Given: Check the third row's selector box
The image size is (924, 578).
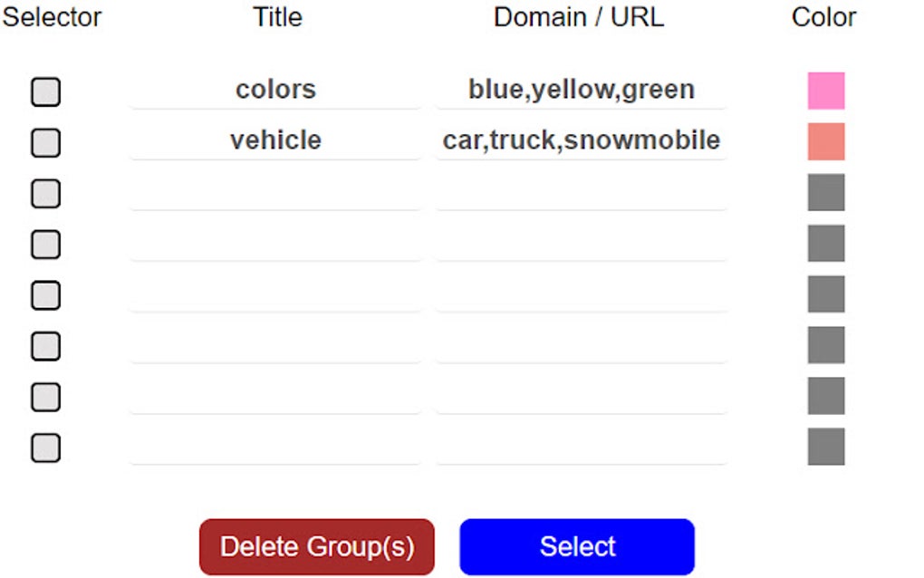Looking at the screenshot, I should (45, 193).
